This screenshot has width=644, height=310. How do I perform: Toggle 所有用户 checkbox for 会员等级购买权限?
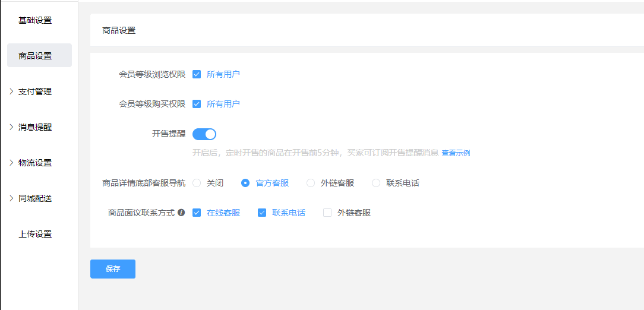197,104
